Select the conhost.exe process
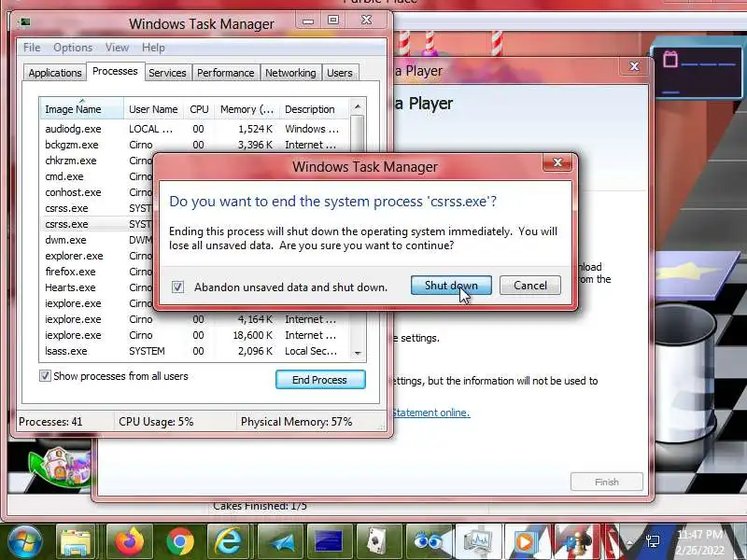Screen dimensions: 747x560 coord(98,192)
